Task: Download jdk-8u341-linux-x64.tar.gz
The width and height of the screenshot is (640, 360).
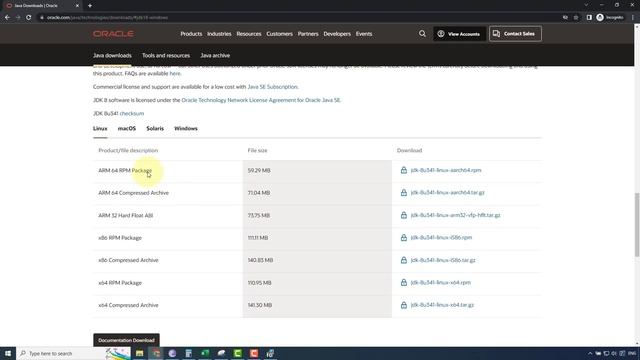Action: pos(442,305)
